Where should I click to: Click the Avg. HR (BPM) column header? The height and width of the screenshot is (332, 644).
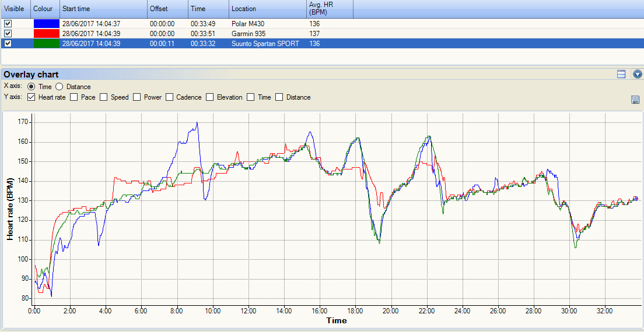click(329, 9)
